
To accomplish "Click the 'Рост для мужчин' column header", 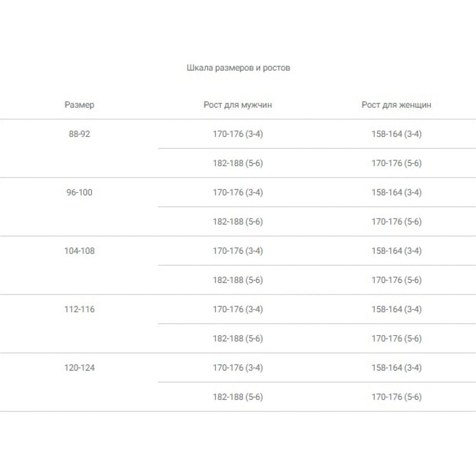I will [x=238, y=105].
